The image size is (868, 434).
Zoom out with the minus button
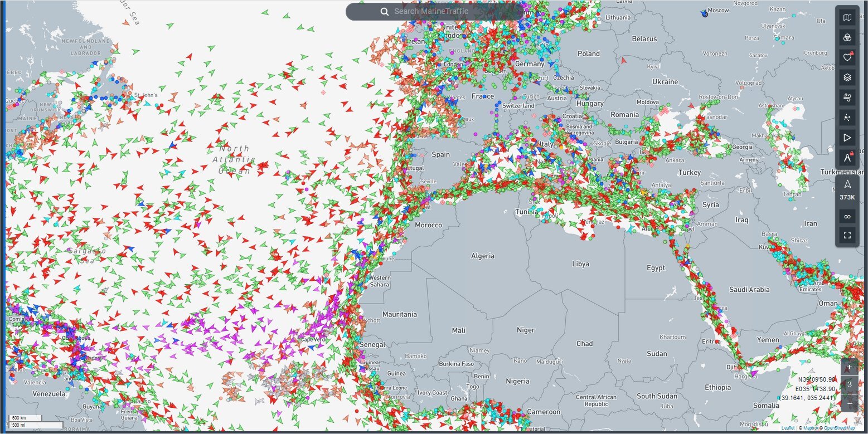[x=849, y=403]
